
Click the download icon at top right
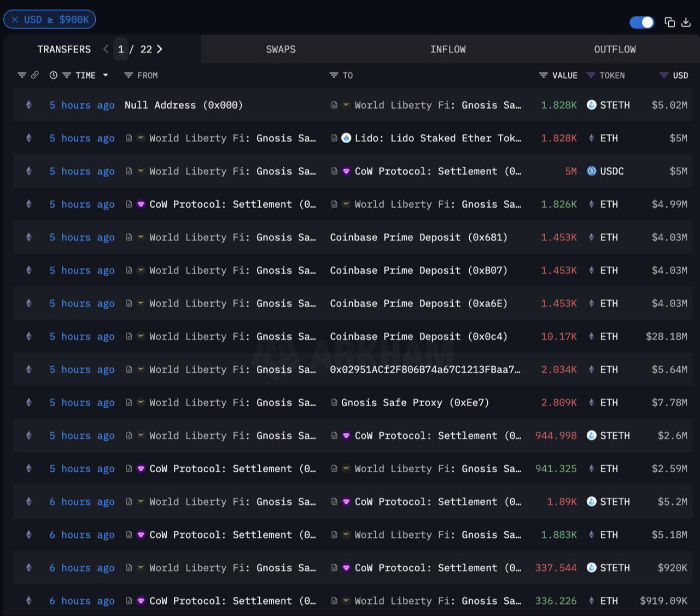pos(686,22)
